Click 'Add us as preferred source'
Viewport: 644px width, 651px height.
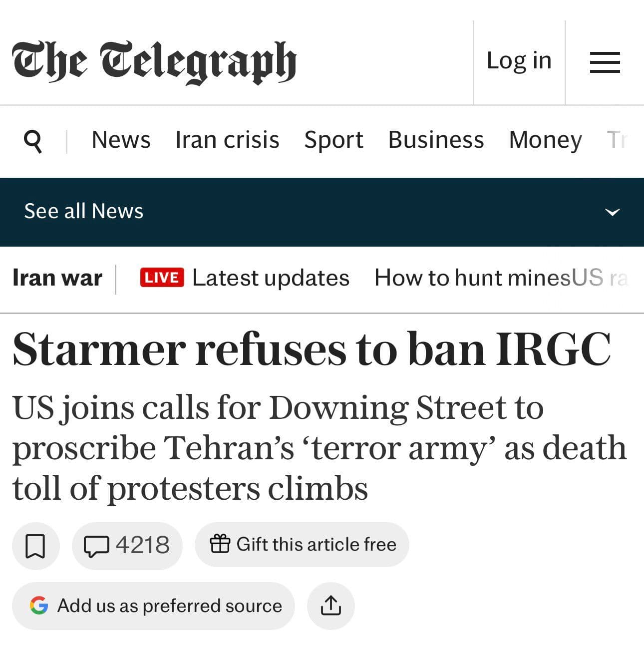click(169, 606)
